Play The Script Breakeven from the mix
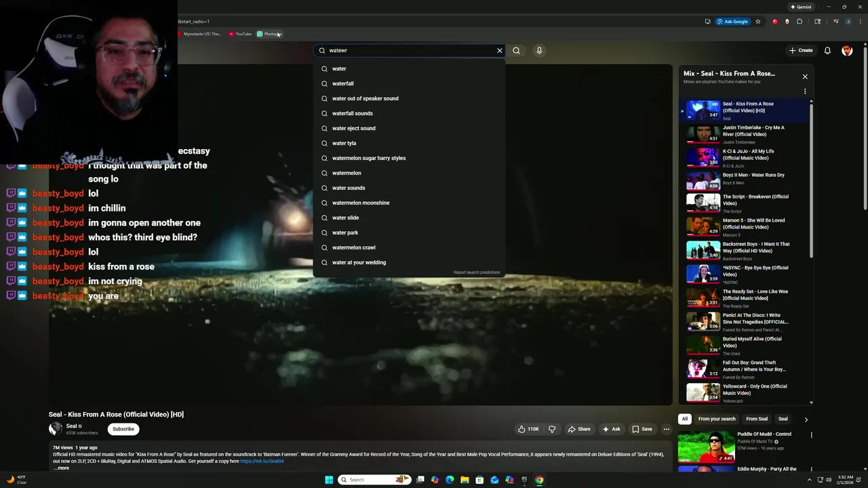 click(x=745, y=203)
